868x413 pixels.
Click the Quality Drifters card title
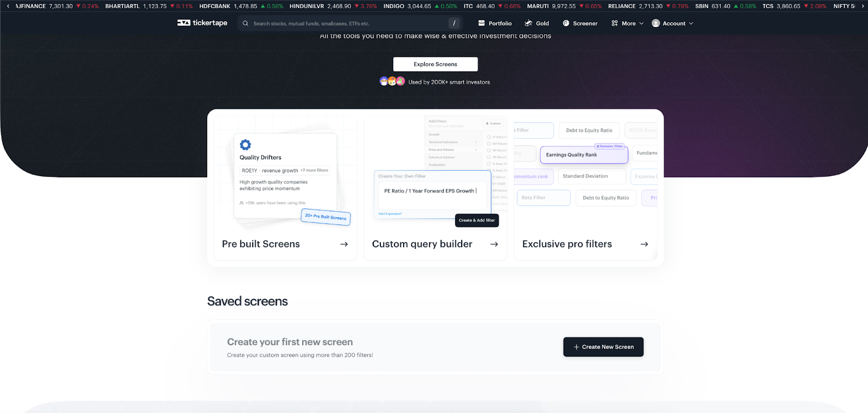[260, 157]
